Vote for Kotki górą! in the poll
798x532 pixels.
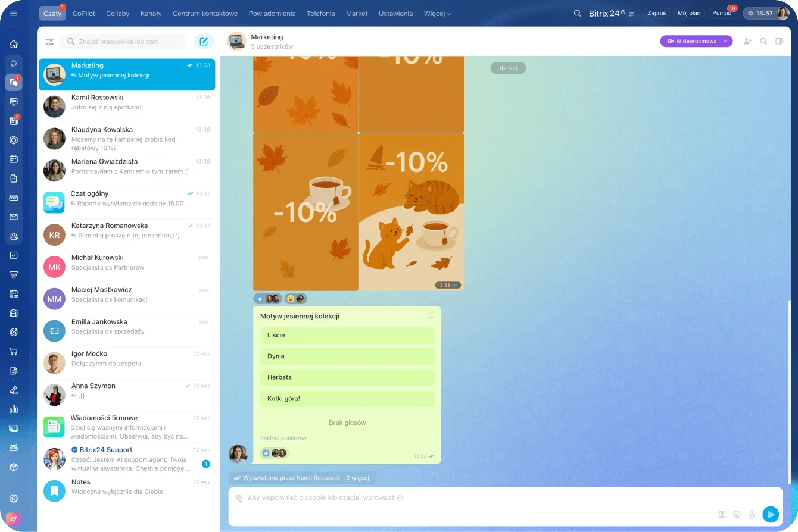pos(347,398)
